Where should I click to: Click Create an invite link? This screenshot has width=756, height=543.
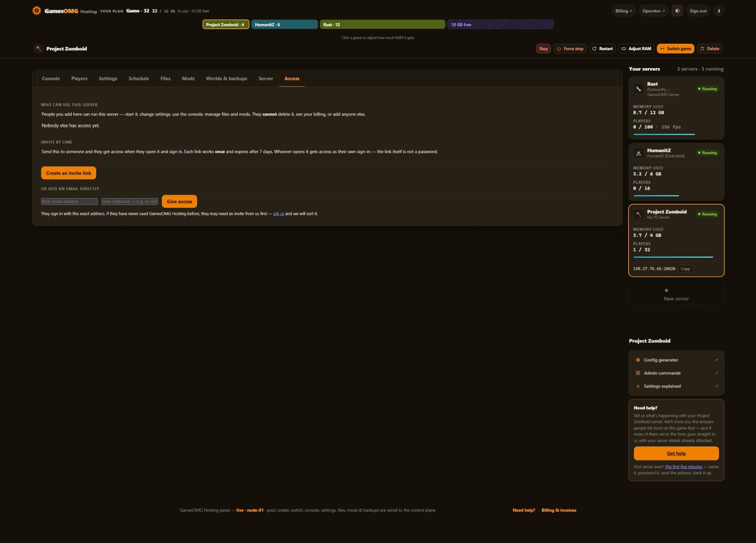click(x=68, y=173)
